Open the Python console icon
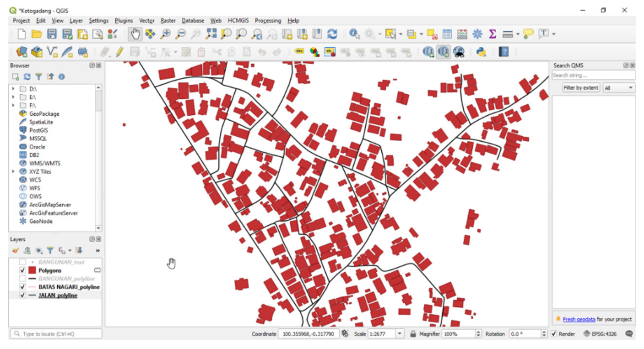The width and height of the screenshot is (644, 349). [x=481, y=52]
